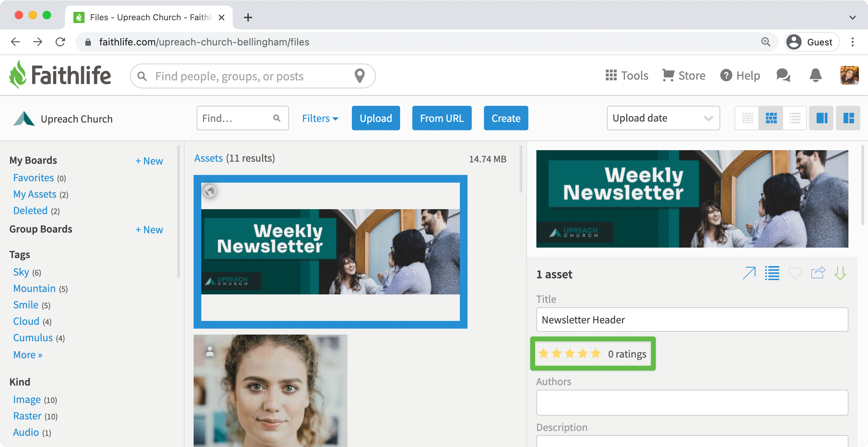Switch to medium grid view
Screen dimensions: 868x447
point(771,118)
